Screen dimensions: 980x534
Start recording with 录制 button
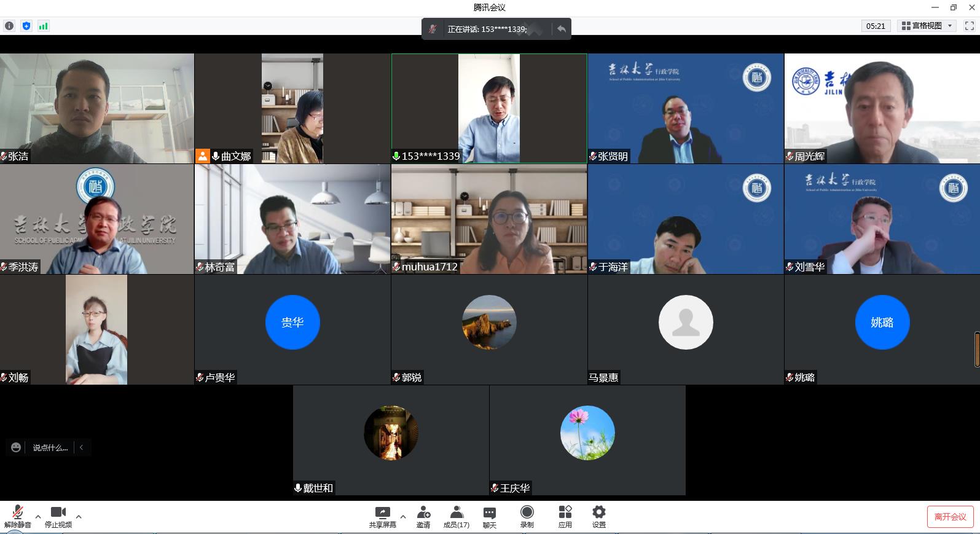[x=527, y=516]
